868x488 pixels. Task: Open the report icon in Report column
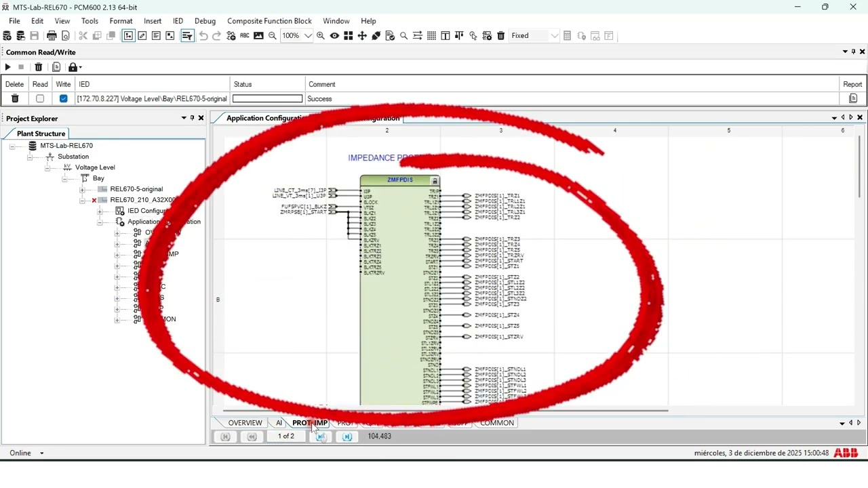coord(853,99)
